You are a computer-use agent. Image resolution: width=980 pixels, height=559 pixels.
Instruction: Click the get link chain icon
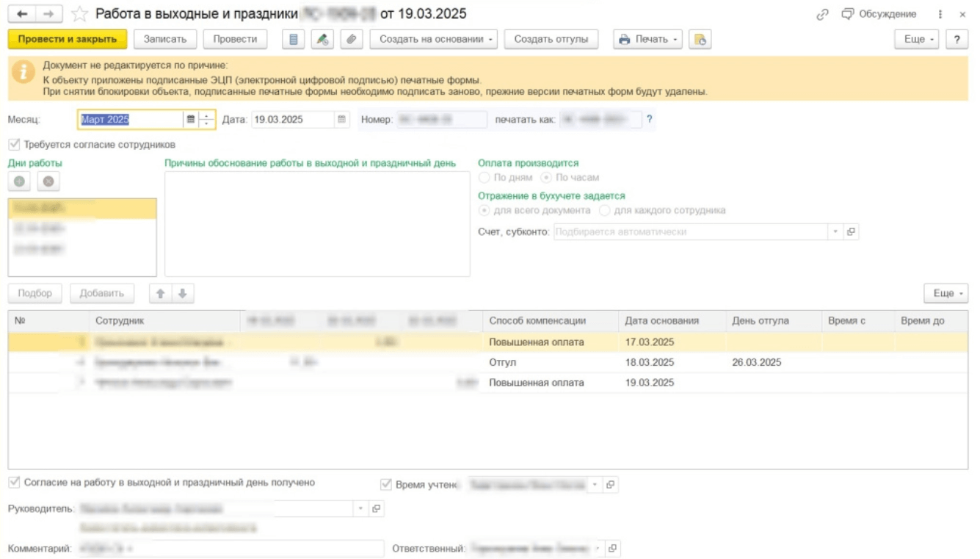[823, 14]
